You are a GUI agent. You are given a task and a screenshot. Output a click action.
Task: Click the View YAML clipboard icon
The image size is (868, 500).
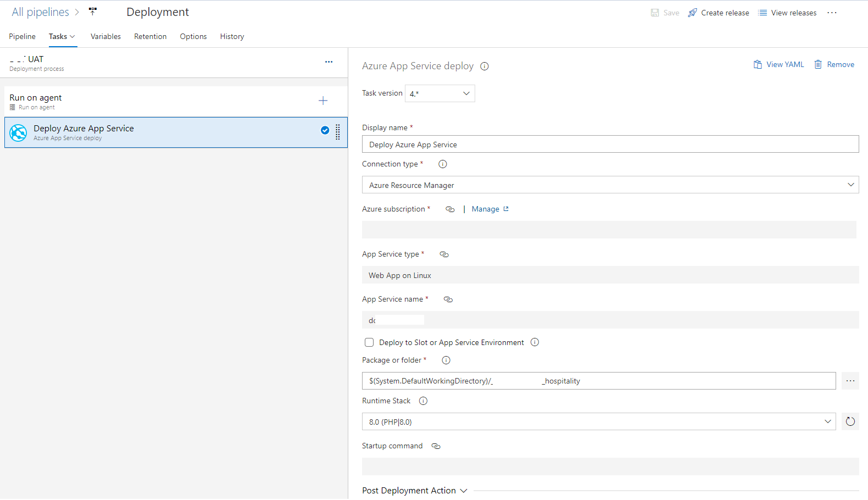click(x=758, y=64)
